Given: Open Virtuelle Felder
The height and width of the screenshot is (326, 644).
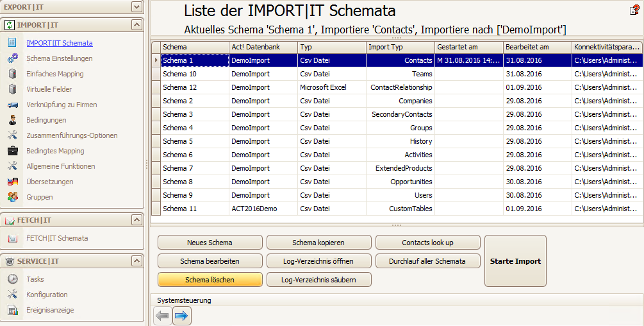Looking at the screenshot, I should [x=49, y=89].
